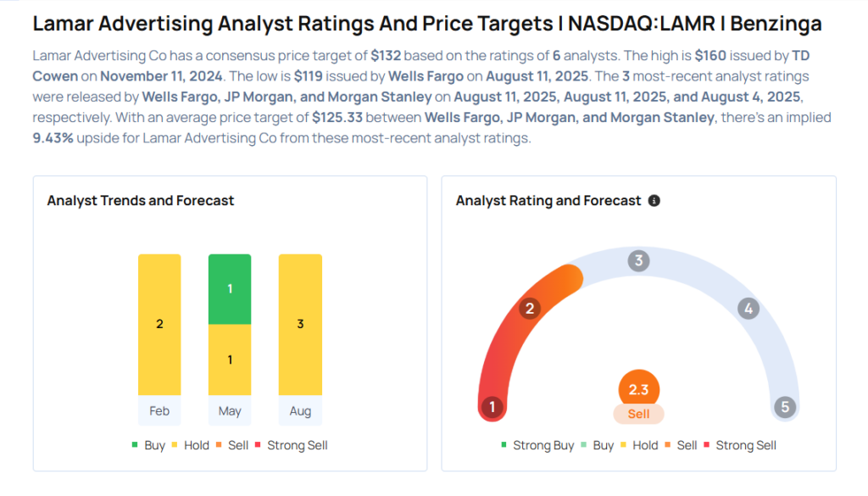Image resolution: width=868 pixels, height=496 pixels.
Task: Click the gauge marker numbered 1
Action: [491, 407]
